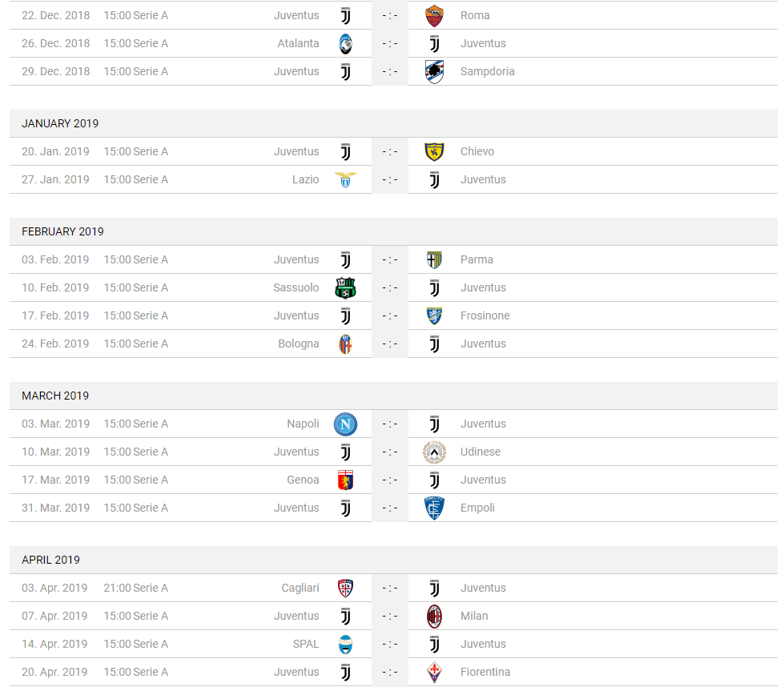The image size is (784, 687).
Task: Click the Napoli club crest
Action: coord(345,424)
